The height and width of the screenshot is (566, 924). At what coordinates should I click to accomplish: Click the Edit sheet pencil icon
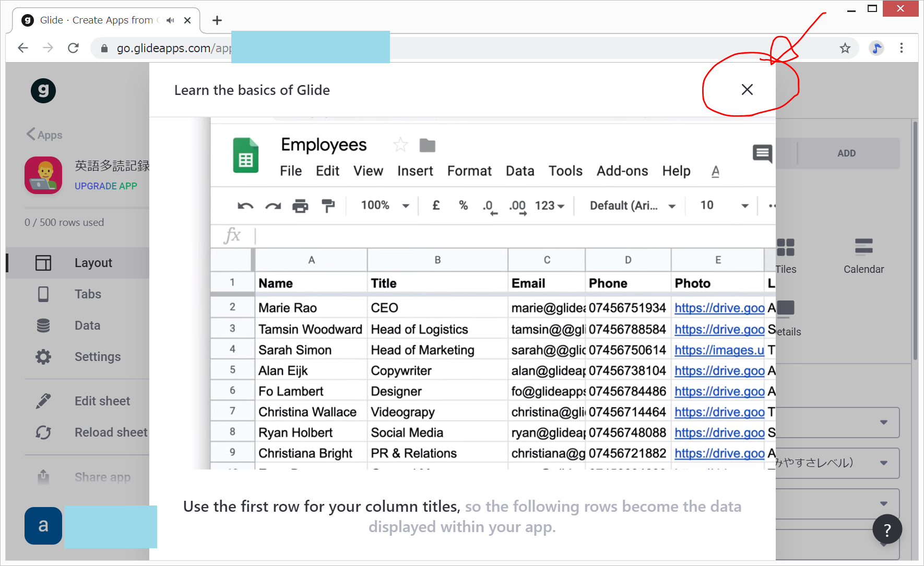click(x=43, y=401)
